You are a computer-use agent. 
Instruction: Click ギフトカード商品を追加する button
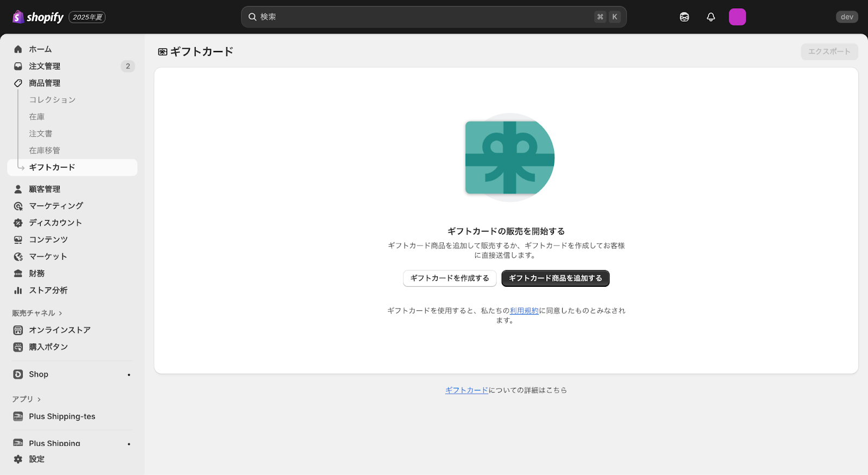(x=556, y=278)
